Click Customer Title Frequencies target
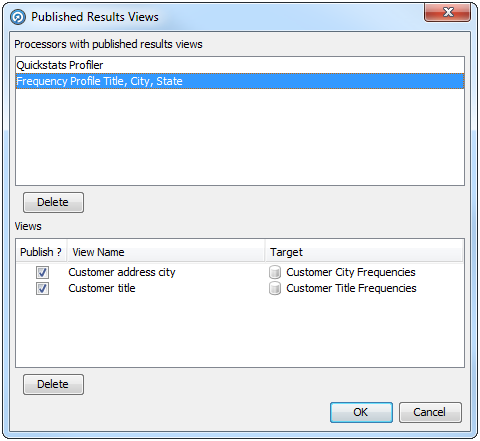Image resolution: width=480 pixels, height=441 pixels. pos(351,288)
